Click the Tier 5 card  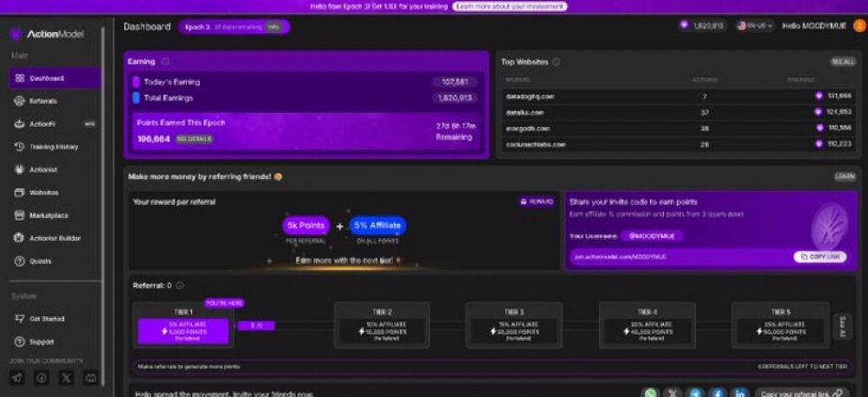pyautogui.click(x=780, y=325)
